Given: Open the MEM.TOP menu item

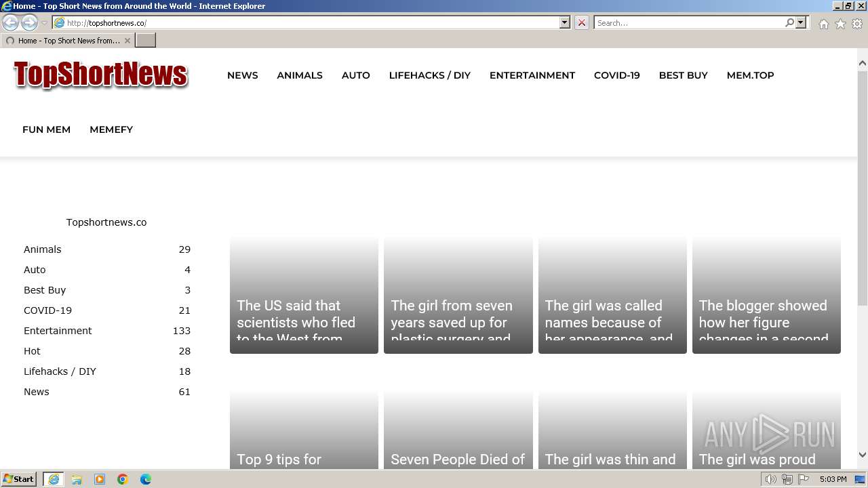Looking at the screenshot, I should (750, 75).
